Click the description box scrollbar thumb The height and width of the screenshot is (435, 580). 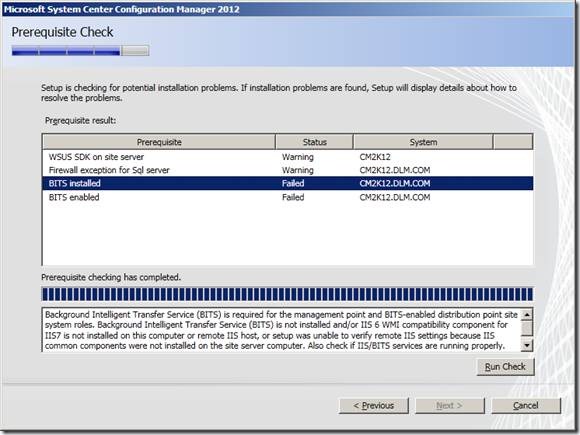[526, 328]
